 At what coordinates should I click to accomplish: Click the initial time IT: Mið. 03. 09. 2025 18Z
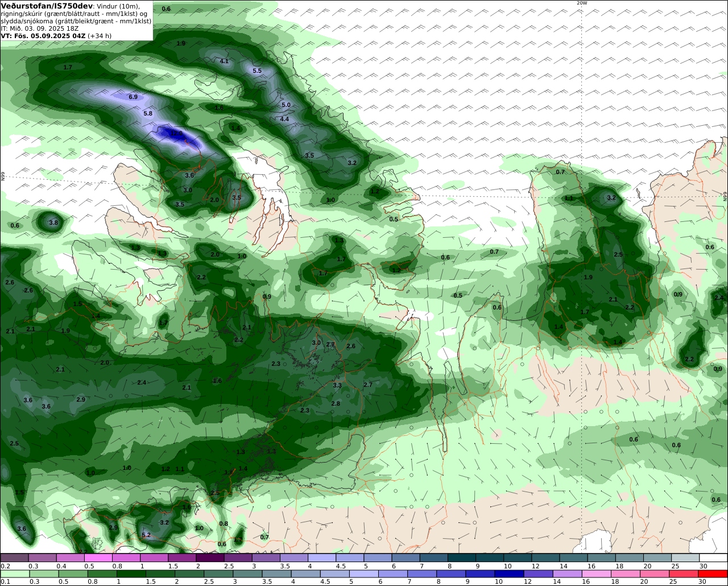[x=38, y=28]
